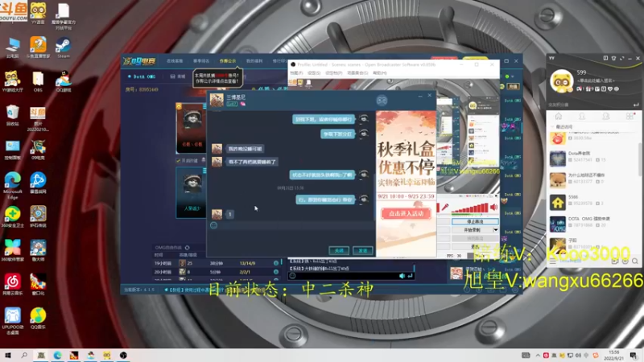Open the OBS Help menu
This screenshot has height=362, width=644.
pyautogui.click(x=379, y=73)
